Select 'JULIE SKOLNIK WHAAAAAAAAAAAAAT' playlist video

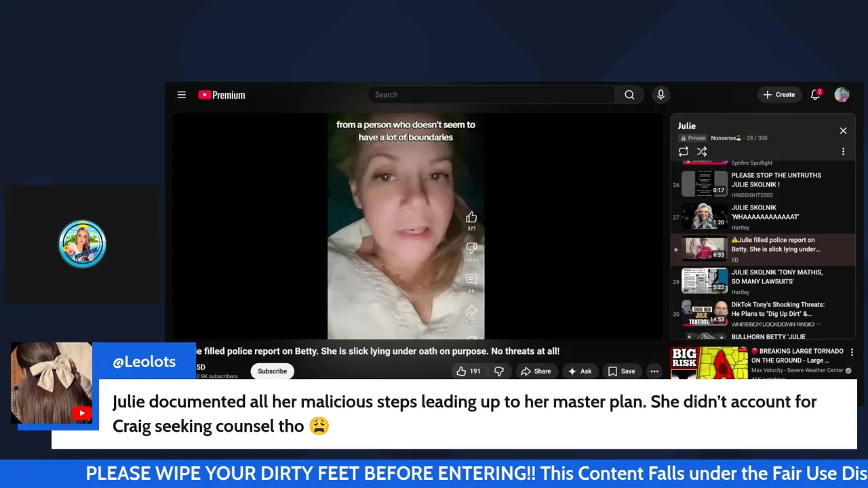pos(763,217)
